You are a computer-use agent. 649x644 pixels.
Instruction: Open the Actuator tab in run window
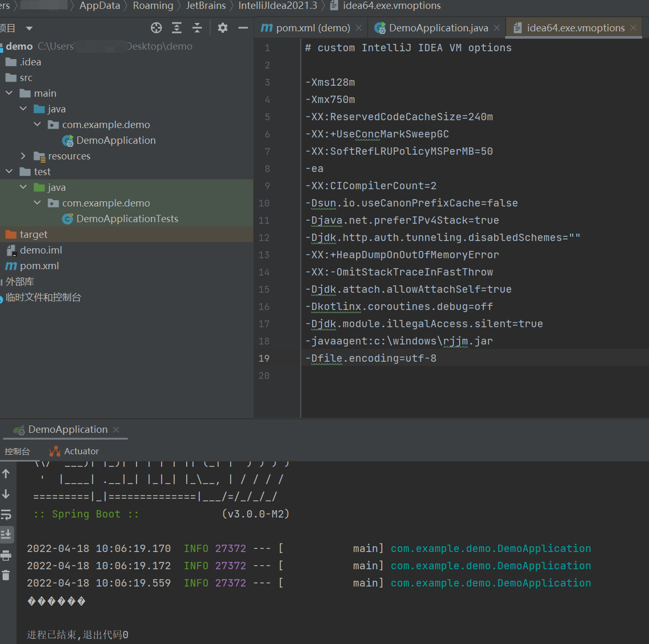(79, 451)
